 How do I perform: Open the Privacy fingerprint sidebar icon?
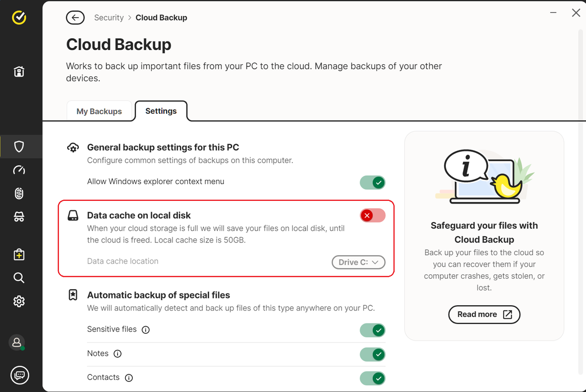(x=19, y=193)
